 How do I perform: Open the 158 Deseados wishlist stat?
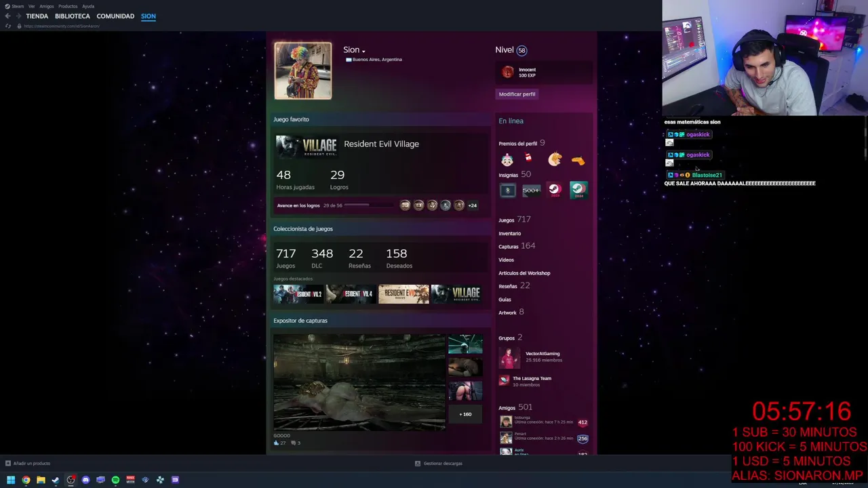click(x=399, y=258)
